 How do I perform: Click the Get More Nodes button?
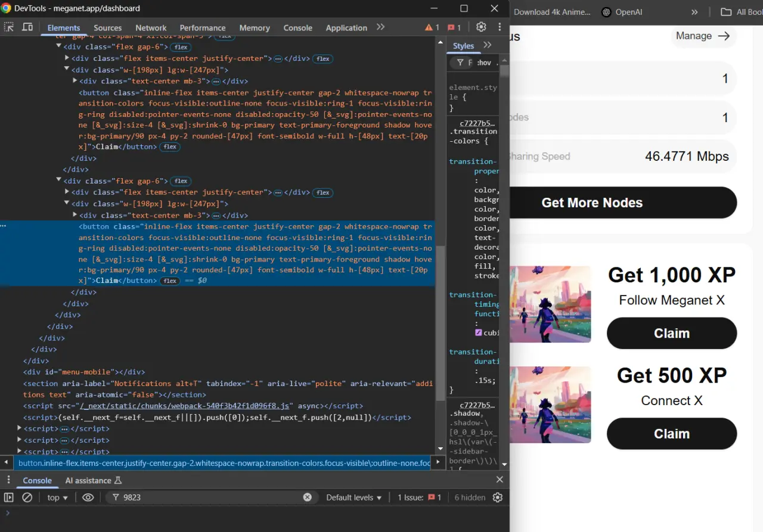tap(623, 203)
